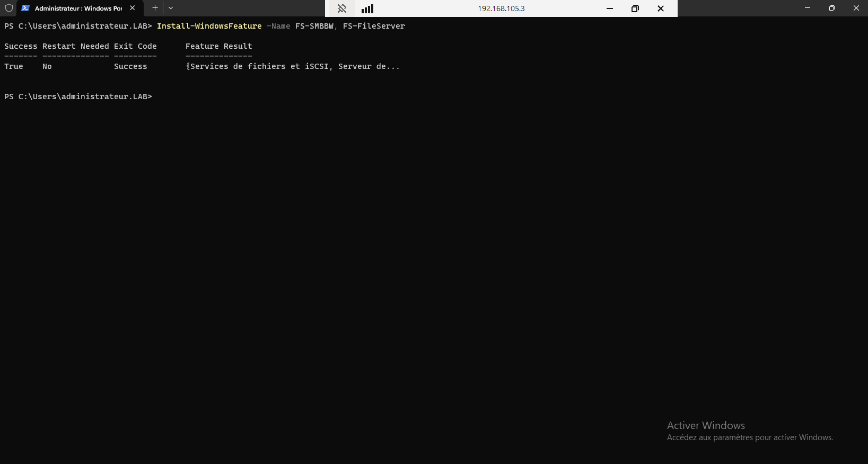Image resolution: width=868 pixels, height=464 pixels.
Task: Click the Activer Windows watermark text
Action: pyautogui.click(x=706, y=425)
